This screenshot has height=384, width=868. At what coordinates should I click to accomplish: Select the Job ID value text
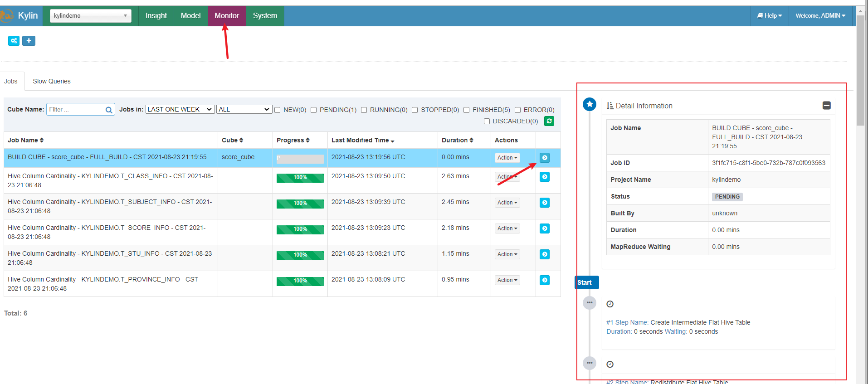point(769,163)
